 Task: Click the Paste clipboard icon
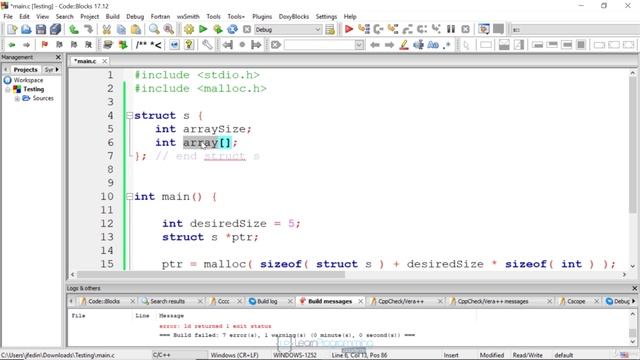pyautogui.click(x=136, y=29)
